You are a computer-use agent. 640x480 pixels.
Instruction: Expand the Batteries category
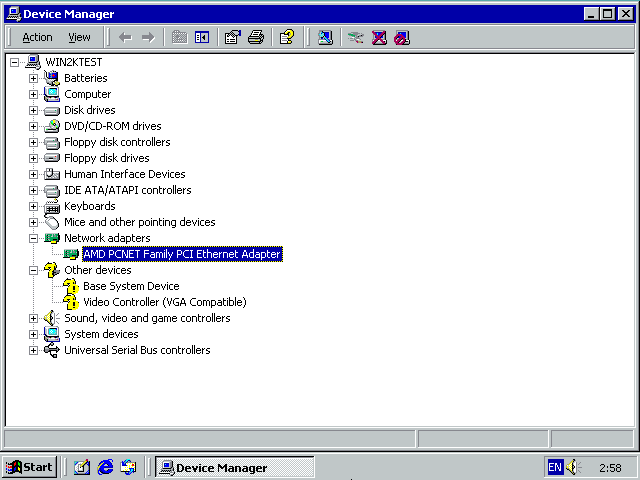[x=33, y=78]
